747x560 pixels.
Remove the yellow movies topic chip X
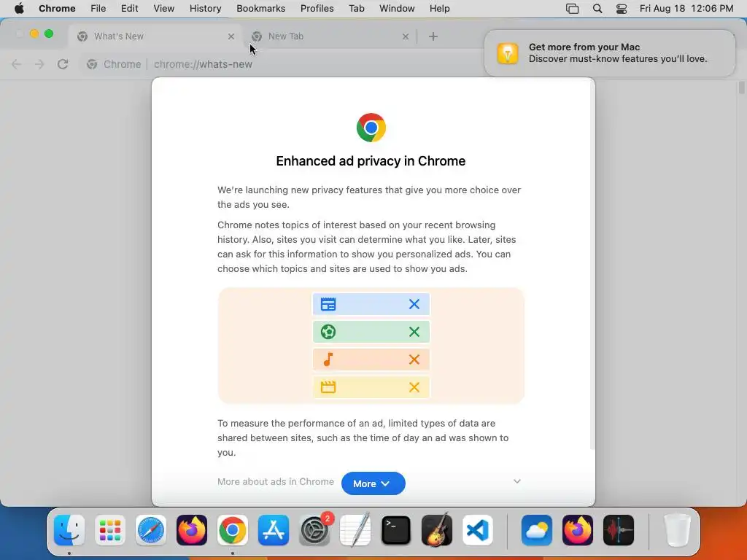click(x=414, y=387)
